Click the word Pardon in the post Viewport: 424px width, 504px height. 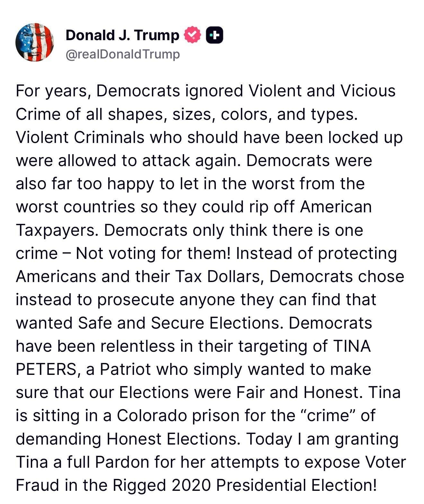(x=122, y=462)
